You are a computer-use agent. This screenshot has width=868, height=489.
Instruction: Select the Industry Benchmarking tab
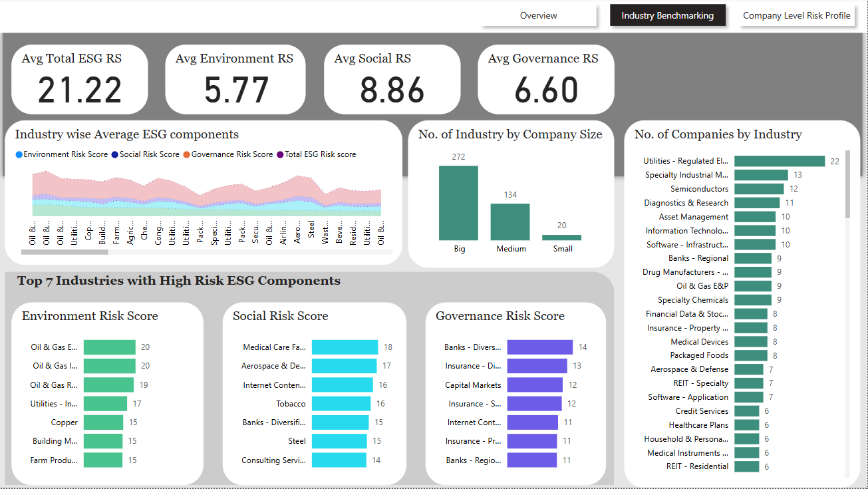[668, 15]
